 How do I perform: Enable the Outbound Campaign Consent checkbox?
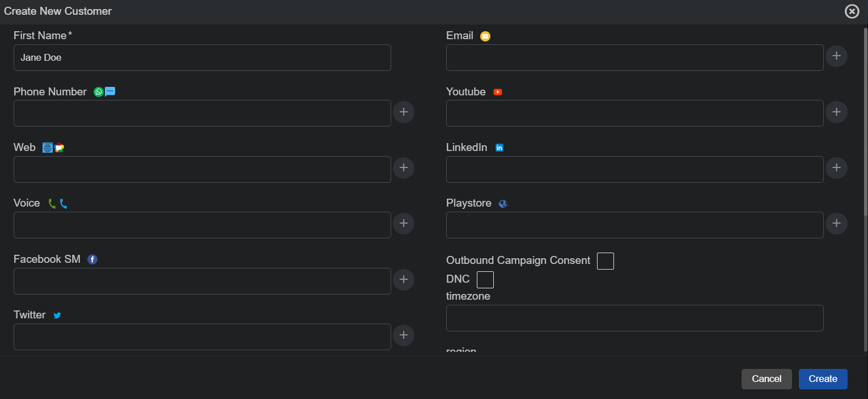click(x=606, y=261)
